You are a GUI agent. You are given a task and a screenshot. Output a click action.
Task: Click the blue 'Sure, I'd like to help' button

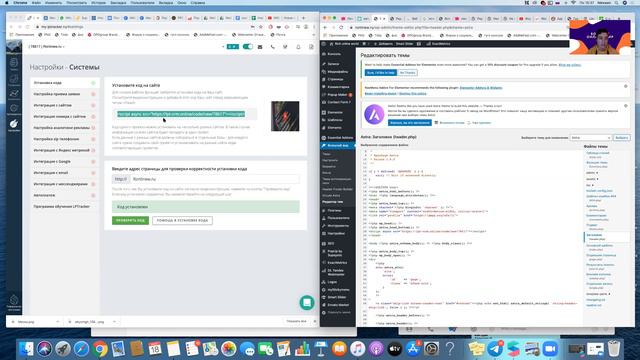(x=380, y=73)
